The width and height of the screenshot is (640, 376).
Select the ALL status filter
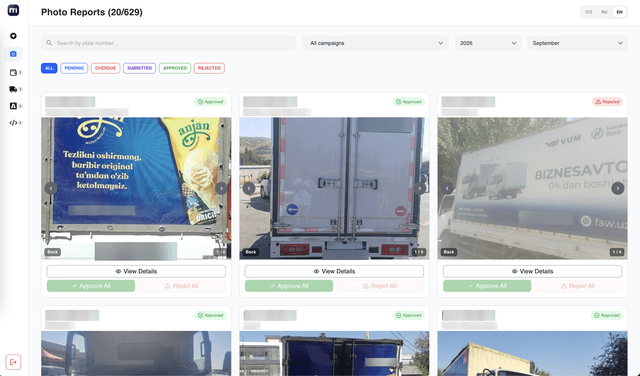49,68
